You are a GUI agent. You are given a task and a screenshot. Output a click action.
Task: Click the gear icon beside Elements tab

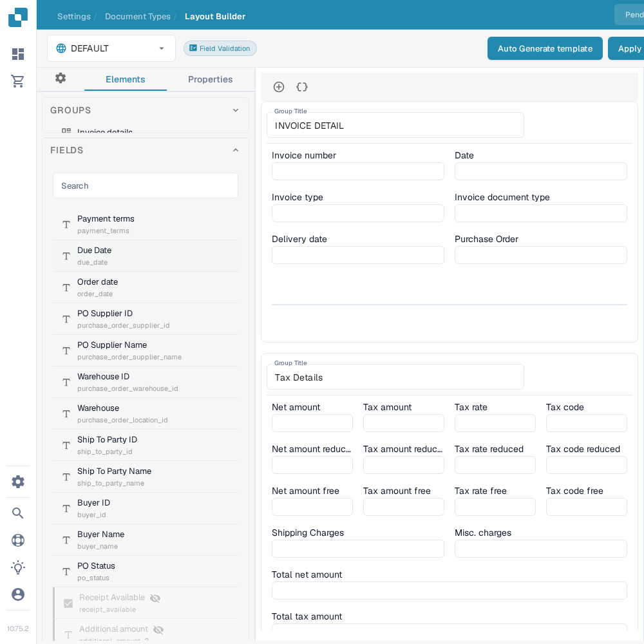pos(61,78)
